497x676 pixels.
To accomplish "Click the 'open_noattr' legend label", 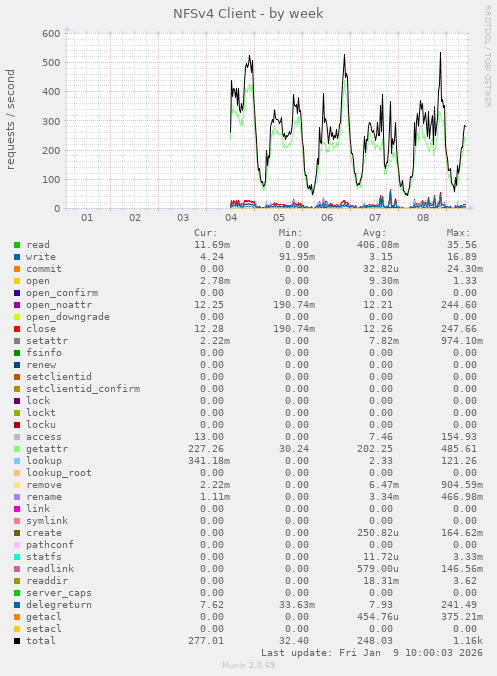I will tap(59, 305).
